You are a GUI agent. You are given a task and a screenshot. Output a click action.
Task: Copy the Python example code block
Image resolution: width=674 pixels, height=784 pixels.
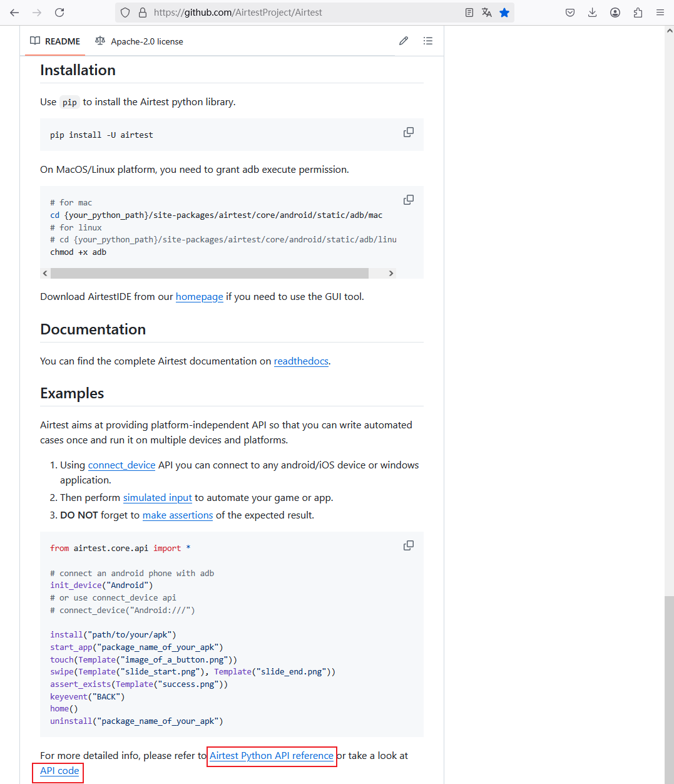click(409, 546)
